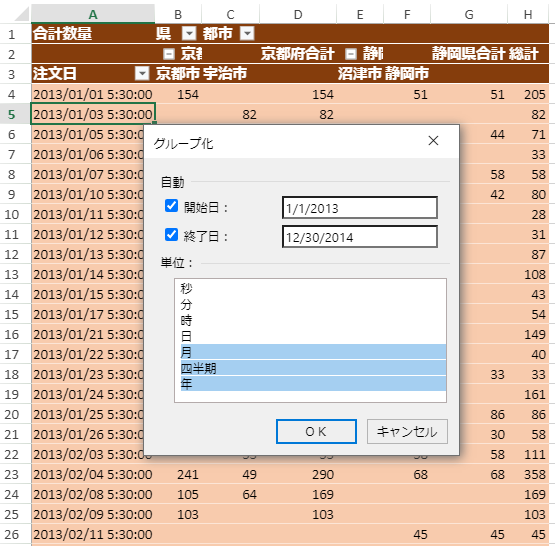Viewport: 555px width, 546px height.
Task: Toggle the 終了日 checkbox
Action: pos(171,235)
